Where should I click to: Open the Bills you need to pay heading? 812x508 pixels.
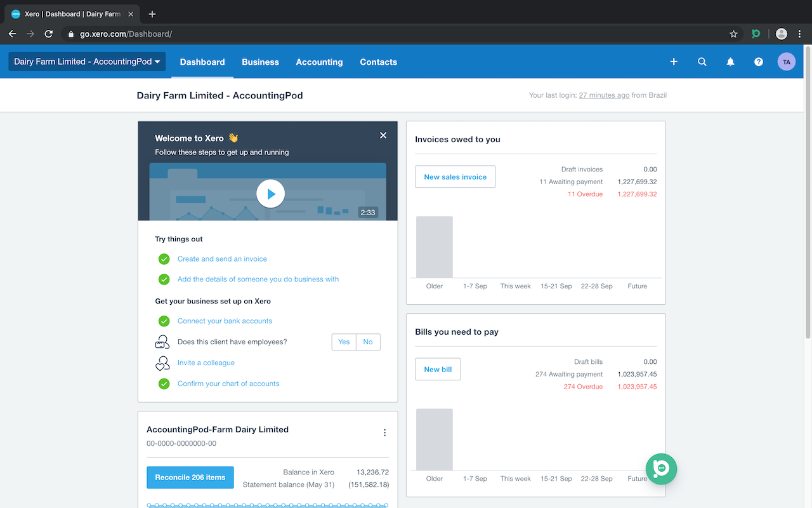coord(457,332)
